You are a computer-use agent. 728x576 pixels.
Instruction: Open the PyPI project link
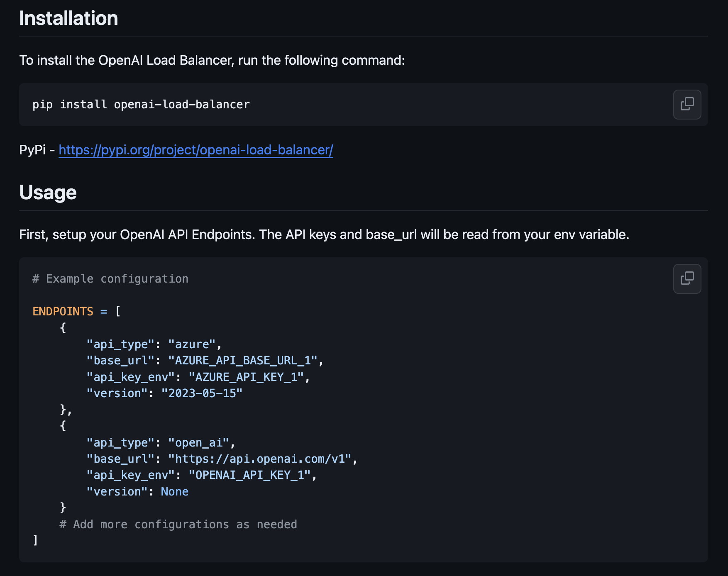click(x=196, y=150)
